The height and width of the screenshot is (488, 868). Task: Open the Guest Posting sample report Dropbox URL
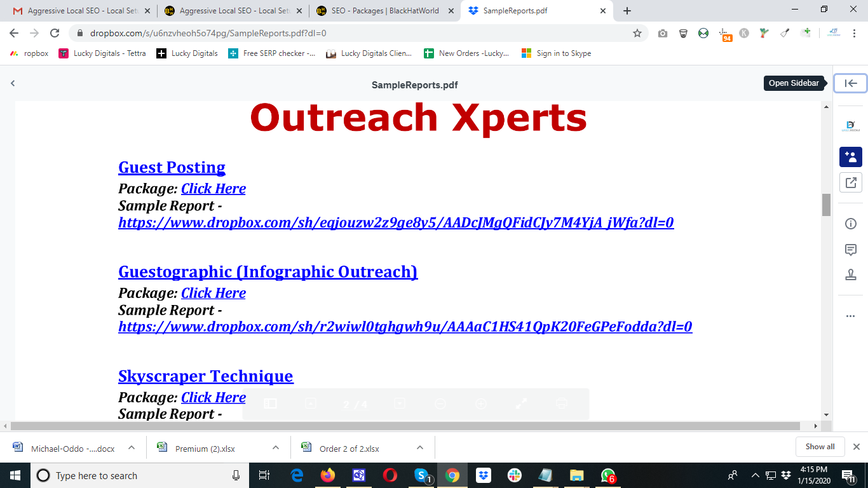tap(396, 222)
